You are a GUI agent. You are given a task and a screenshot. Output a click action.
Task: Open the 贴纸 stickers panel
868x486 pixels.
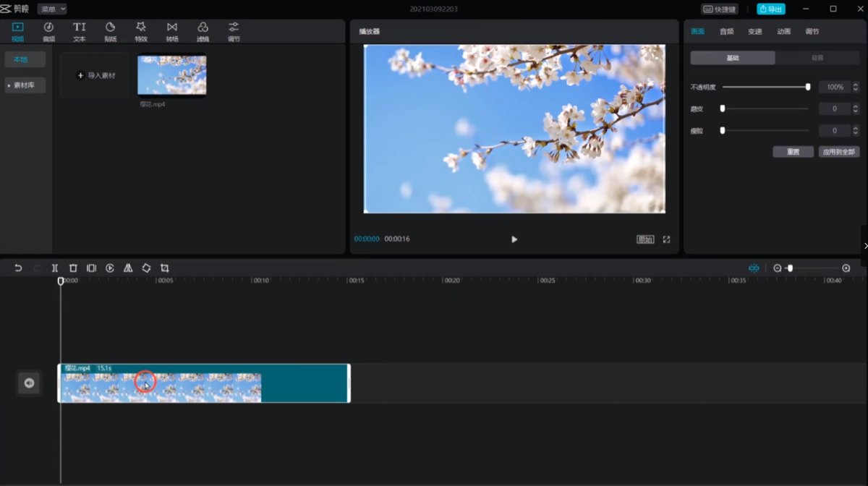[x=110, y=31]
